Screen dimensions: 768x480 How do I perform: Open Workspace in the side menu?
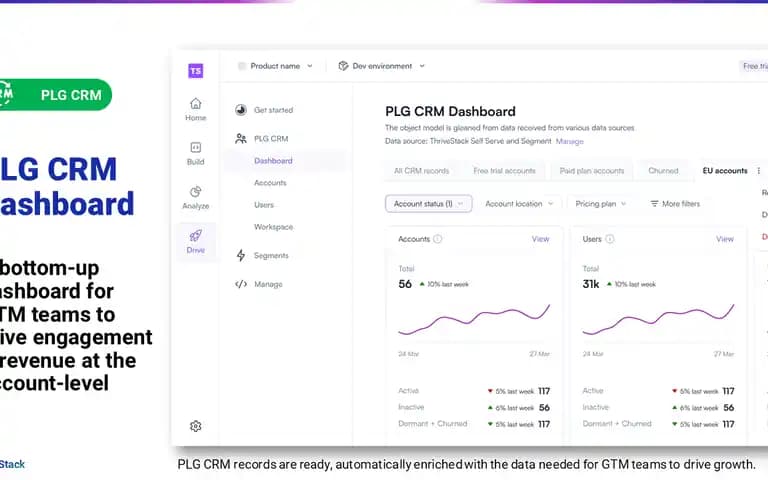(x=273, y=227)
